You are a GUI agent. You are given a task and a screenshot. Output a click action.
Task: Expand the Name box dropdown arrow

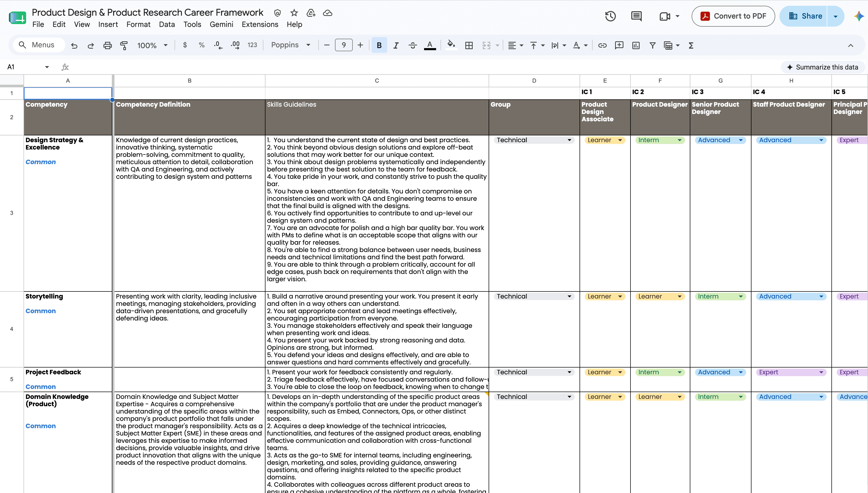pos(47,67)
